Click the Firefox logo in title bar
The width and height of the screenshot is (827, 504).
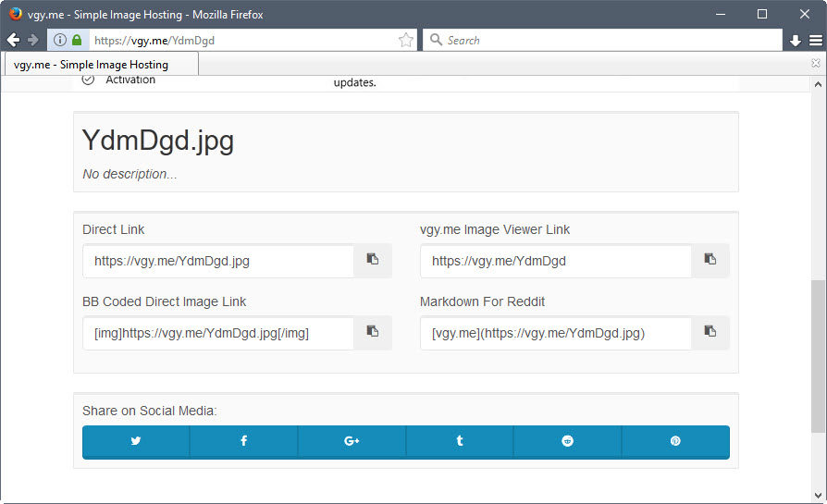click(16, 14)
